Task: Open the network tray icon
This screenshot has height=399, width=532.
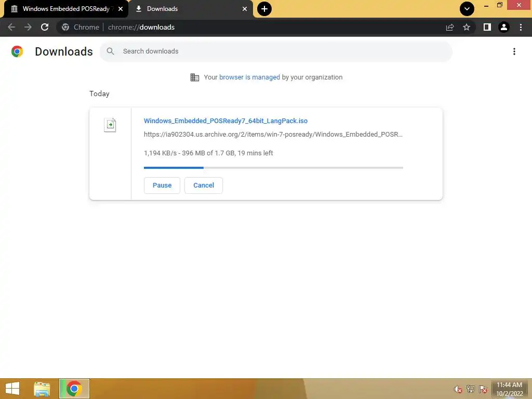Action: (x=471, y=389)
